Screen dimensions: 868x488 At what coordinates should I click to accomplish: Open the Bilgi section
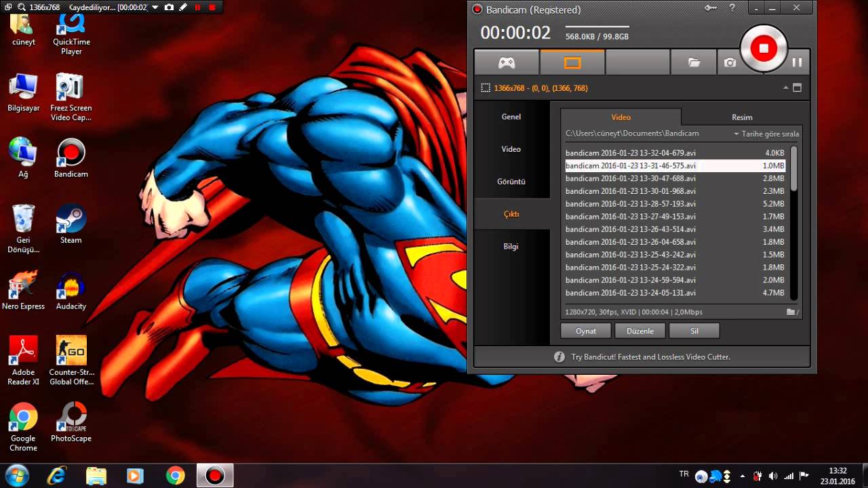point(511,247)
